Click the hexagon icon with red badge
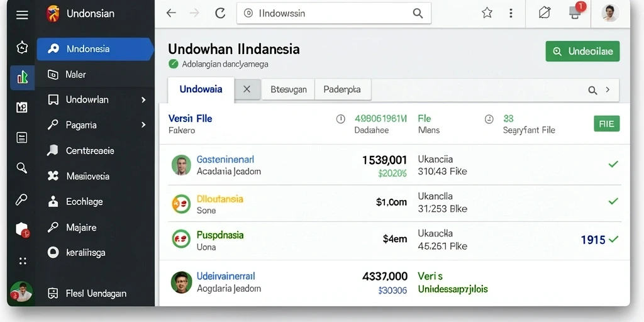The width and height of the screenshot is (644, 322). point(23,230)
